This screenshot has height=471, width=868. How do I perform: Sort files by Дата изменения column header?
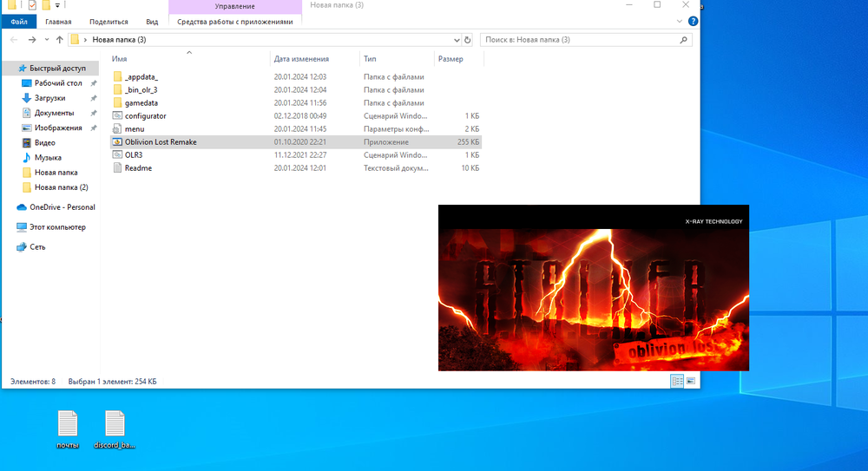click(301, 59)
